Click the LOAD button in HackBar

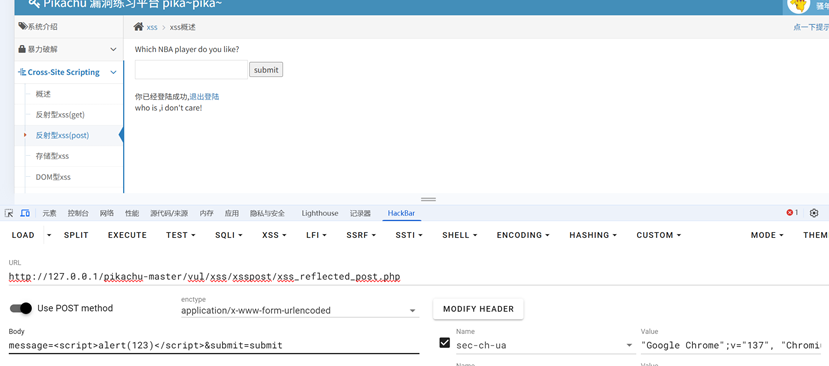click(x=23, y=235)
